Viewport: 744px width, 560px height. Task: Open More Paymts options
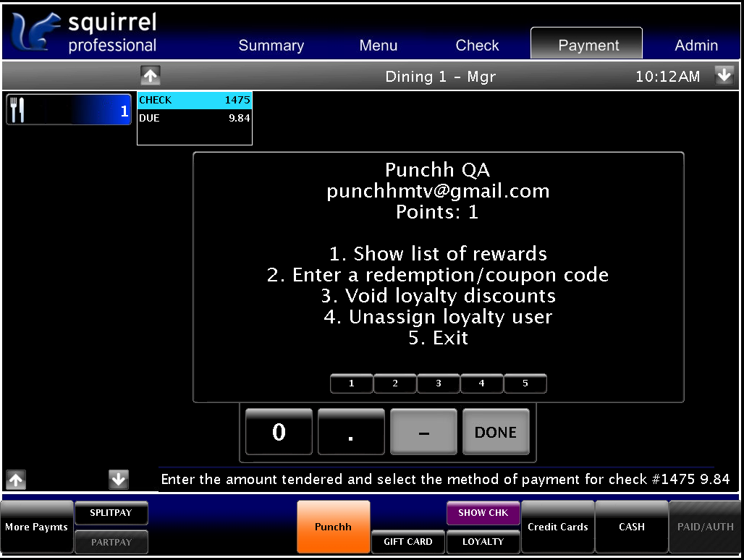click(36, 527)
